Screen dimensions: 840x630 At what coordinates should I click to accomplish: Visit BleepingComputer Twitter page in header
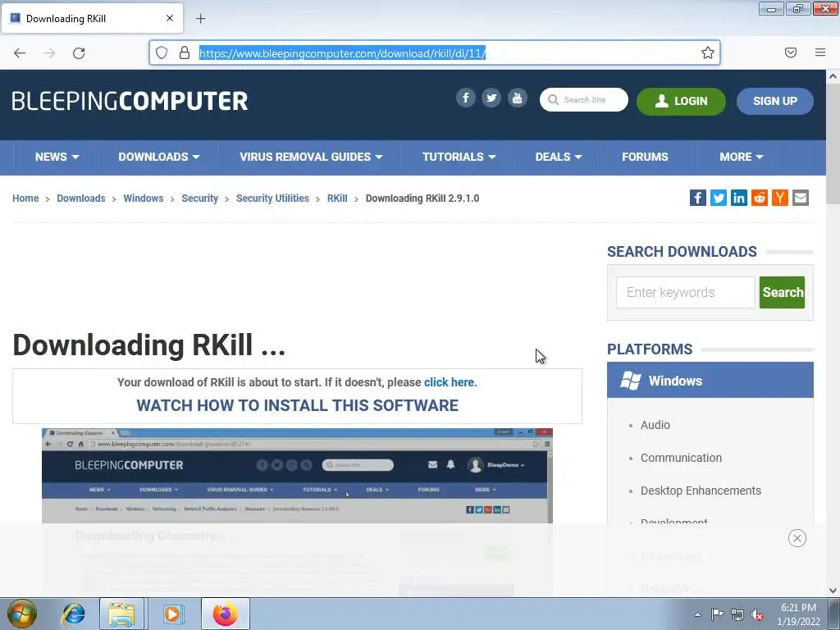491,98
